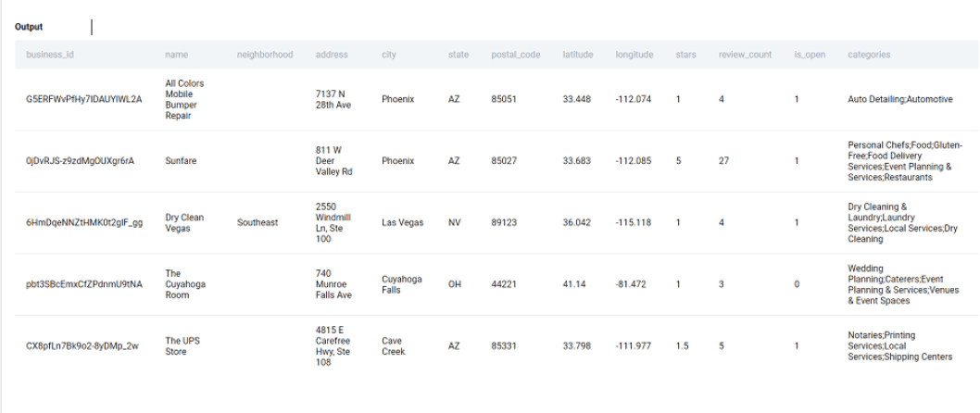Click the name column header
980x413 pixels.
coord(176,55)
